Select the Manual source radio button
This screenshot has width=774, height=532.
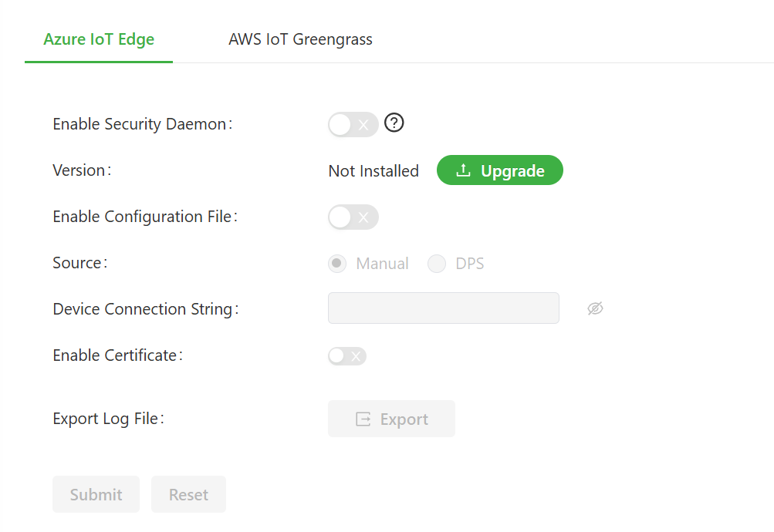[337, 264]
